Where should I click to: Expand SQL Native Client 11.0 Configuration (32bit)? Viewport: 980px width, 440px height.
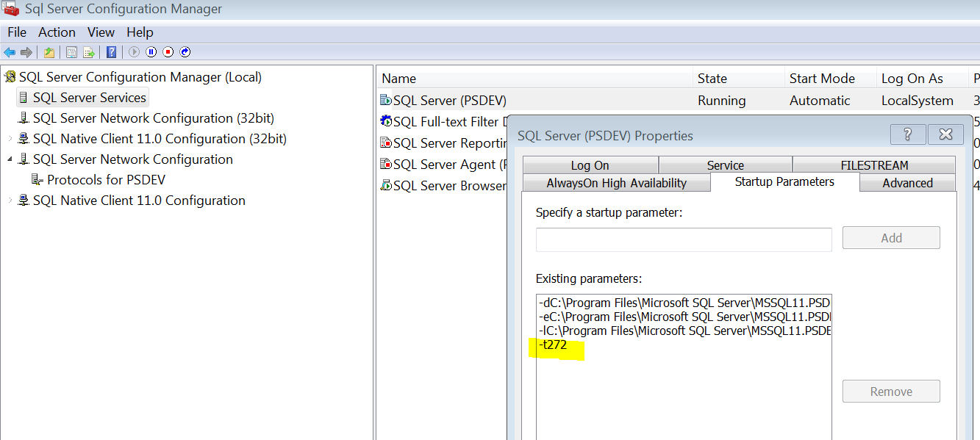coord(10,139)
